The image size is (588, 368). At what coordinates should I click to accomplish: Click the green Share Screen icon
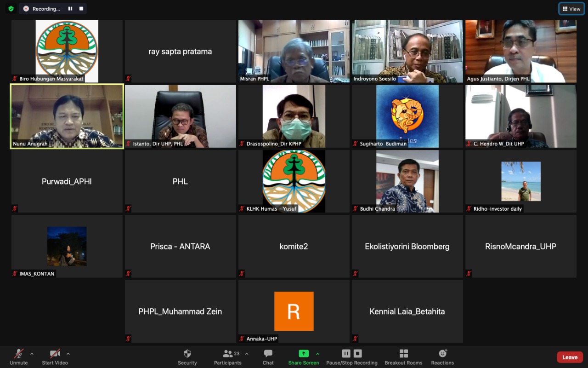click(x=304, y=354)
